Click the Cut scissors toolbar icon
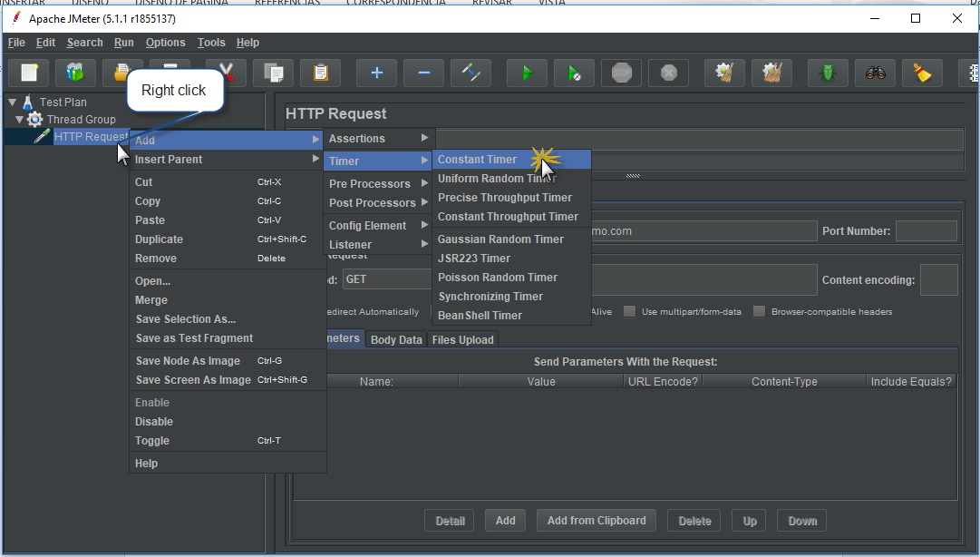Image resolution: width=980 pixels, height=557 pixels. point(226,73)
